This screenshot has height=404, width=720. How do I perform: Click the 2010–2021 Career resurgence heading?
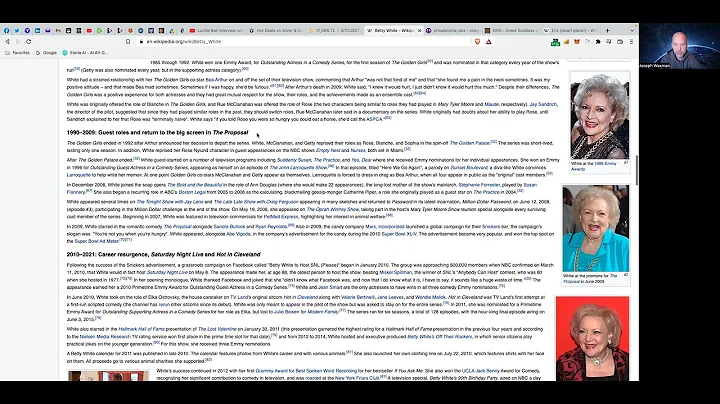[163, 254]
